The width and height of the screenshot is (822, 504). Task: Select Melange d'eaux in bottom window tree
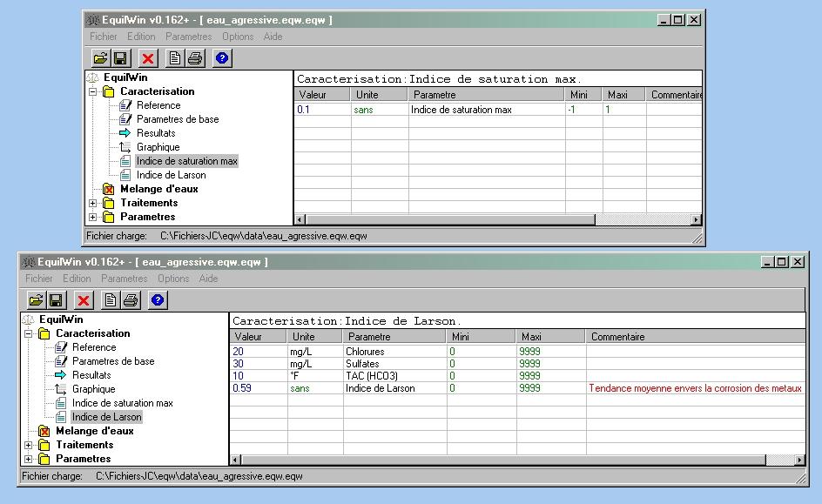94,431
